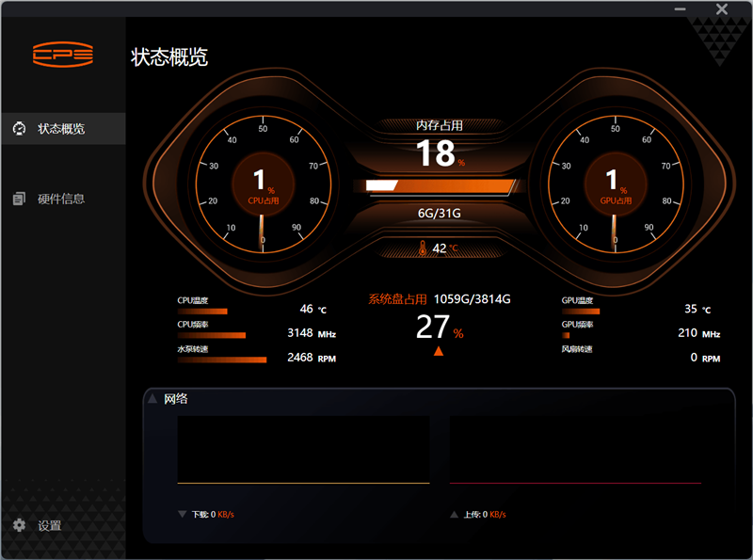This screenshot has width=753, height=560.
Task: Click the hardware info document icon
Action: [x=19, y=199]
